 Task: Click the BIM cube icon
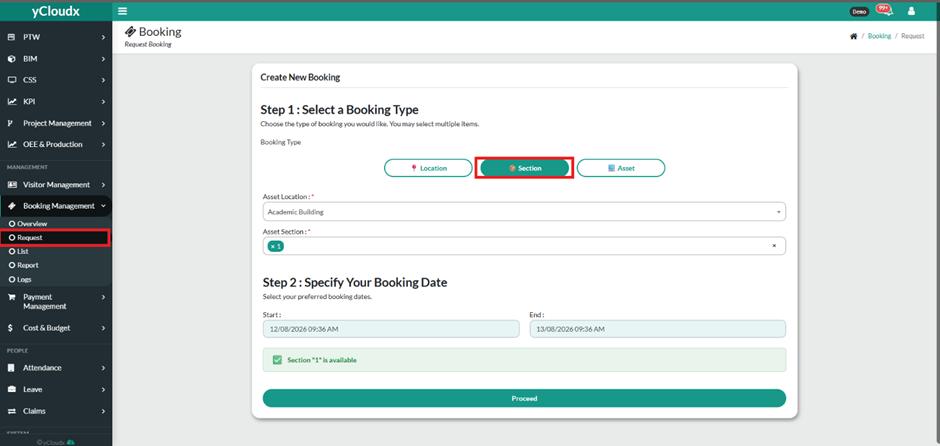(11, 59)
